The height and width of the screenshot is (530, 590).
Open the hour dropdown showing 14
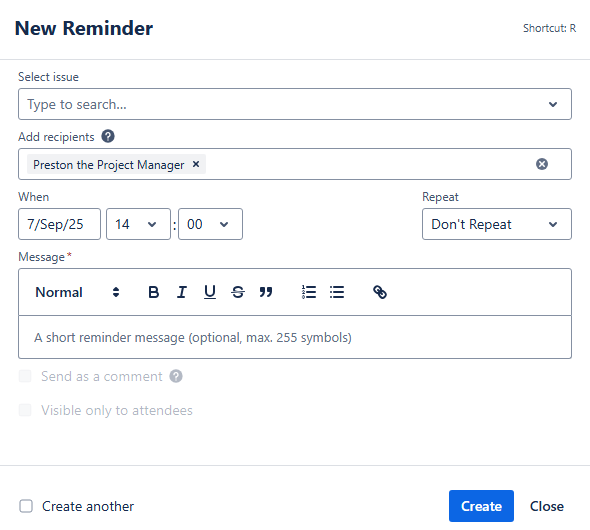138,224
